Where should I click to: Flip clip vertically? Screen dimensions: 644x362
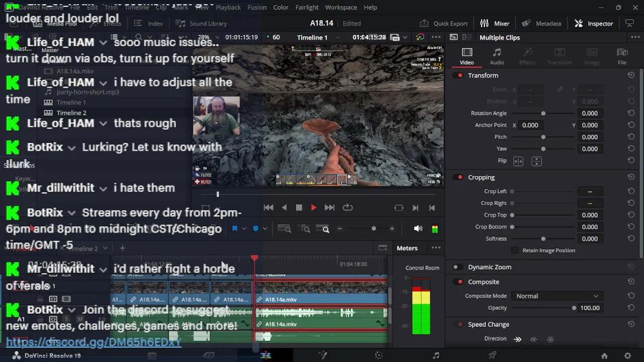(536, 161)
